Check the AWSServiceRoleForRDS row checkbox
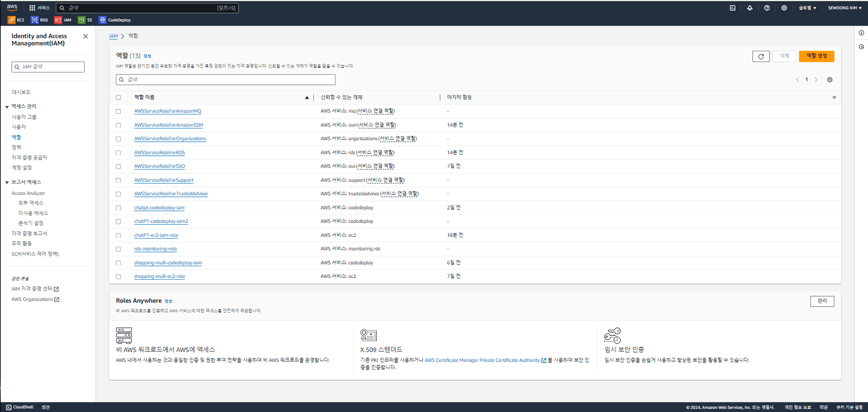This screenshot has height=412, width=868. [x=118, y=153]
